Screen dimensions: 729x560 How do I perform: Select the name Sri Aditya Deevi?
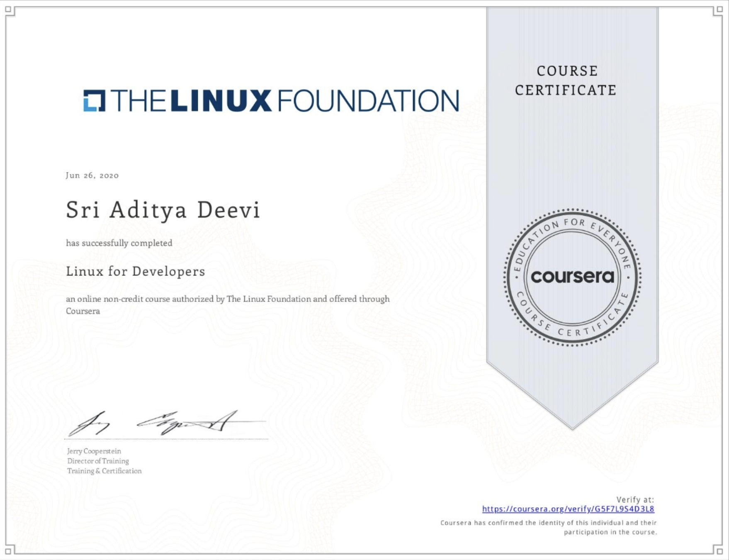pos(163,209)
